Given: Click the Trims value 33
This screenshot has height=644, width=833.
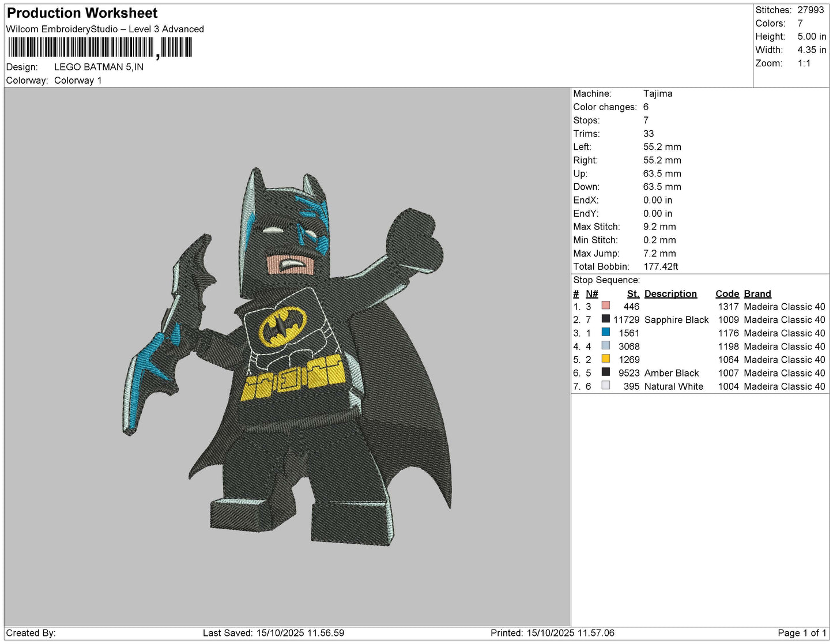Looking at the screenshot, I should click(649, 133).
